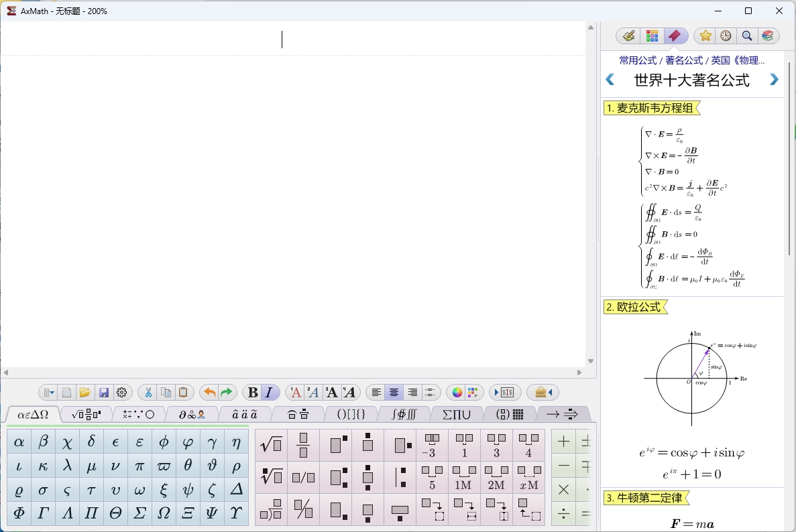Toggle italic formatting
The image size is (796, 532).
(x=269, y=392)
